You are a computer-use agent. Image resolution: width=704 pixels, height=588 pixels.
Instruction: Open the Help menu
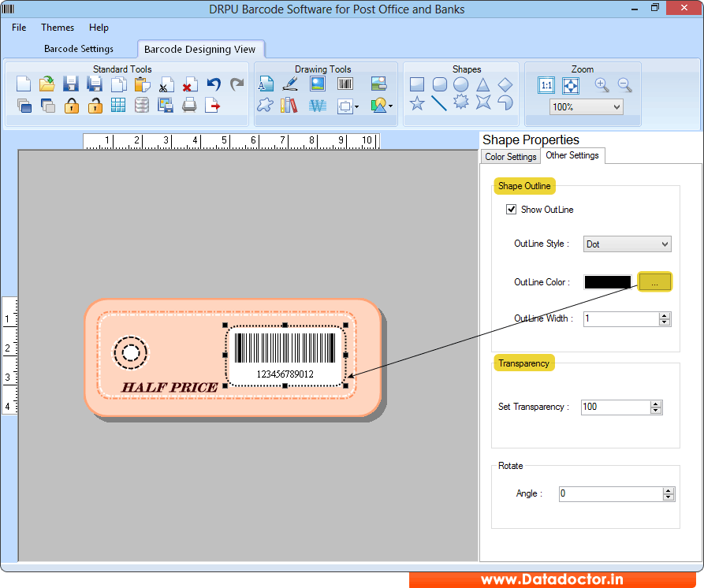coord(99,28)
